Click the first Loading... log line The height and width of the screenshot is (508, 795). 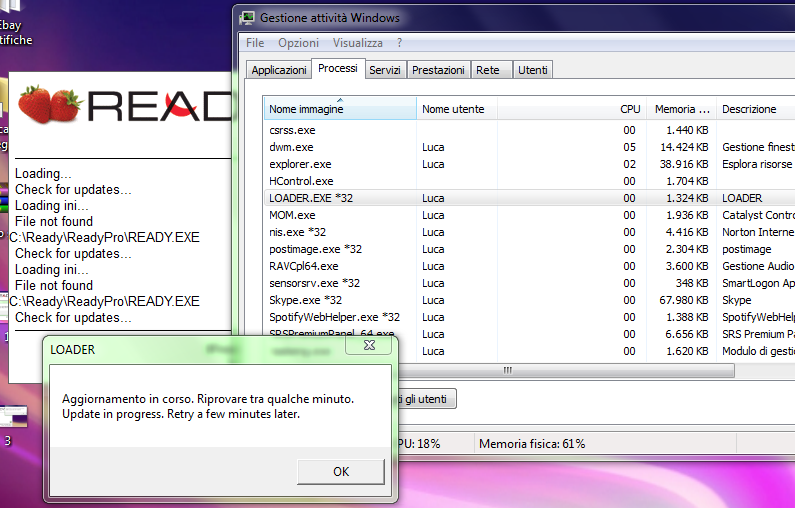click(43, 173)
